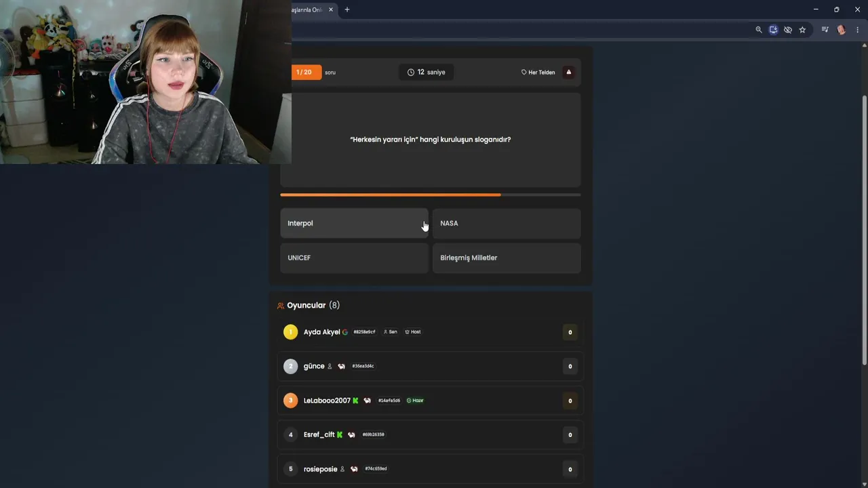Click the player name günce
The image size is (868, 488).
pos(314,366)
